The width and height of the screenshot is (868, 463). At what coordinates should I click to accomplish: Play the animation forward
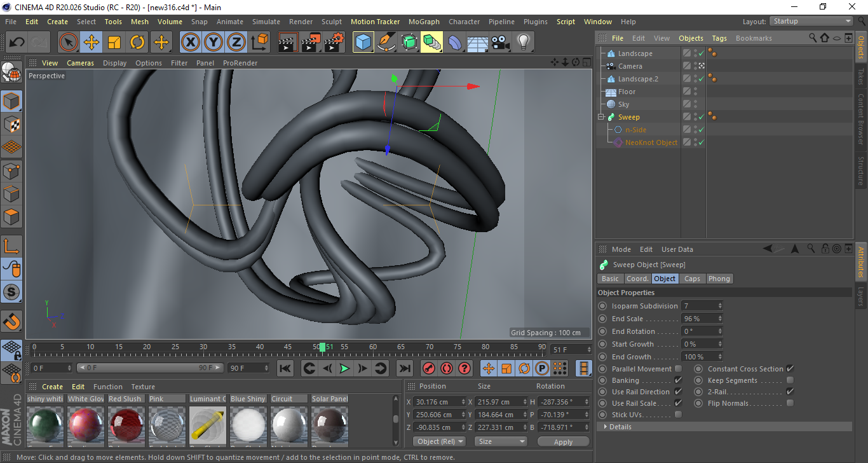344,368
